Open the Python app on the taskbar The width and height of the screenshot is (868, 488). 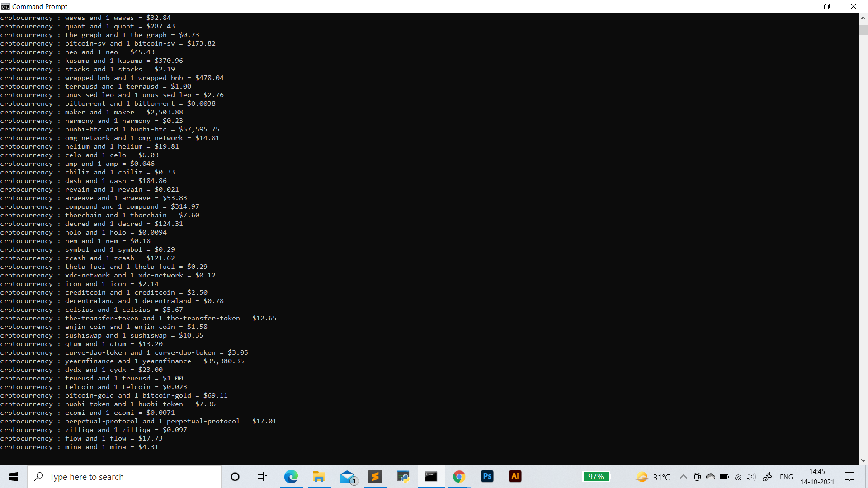403,477
